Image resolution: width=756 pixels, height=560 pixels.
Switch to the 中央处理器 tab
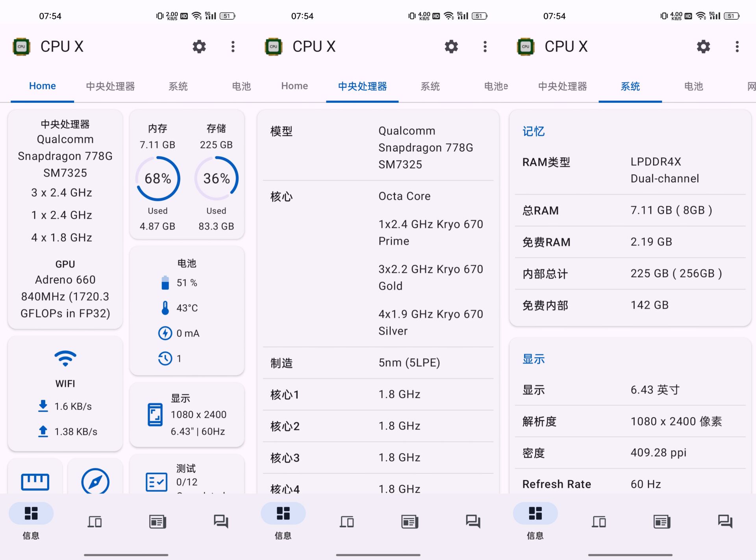[110, 86]
